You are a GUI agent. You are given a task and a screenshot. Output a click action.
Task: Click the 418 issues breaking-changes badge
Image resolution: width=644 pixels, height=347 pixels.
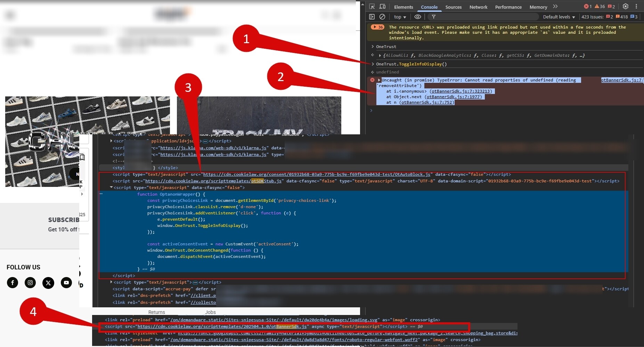pyautogui.click(x=622, y=17)
